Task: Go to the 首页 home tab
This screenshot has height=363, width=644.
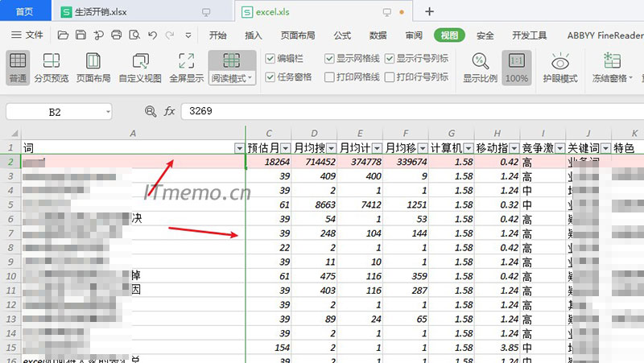Action: pyautogui.click(x=25, y=11)
